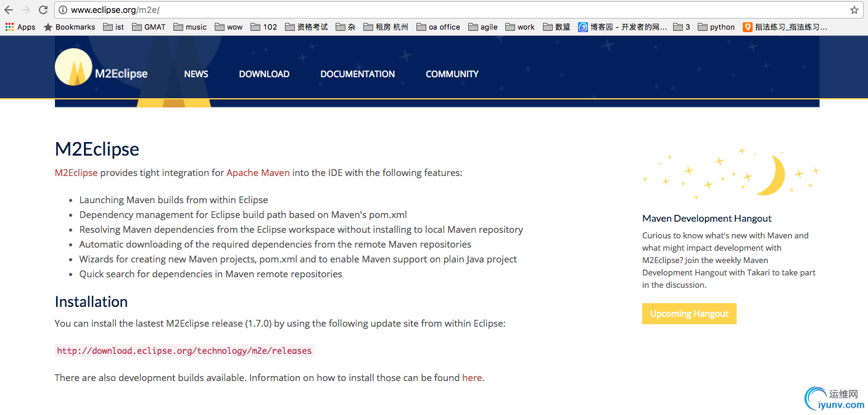The width and height of the screenshot is (868, 415).
Task: Click the 'You can install the lastest M2Eclipse release' sentence
Action: (280, 324)
